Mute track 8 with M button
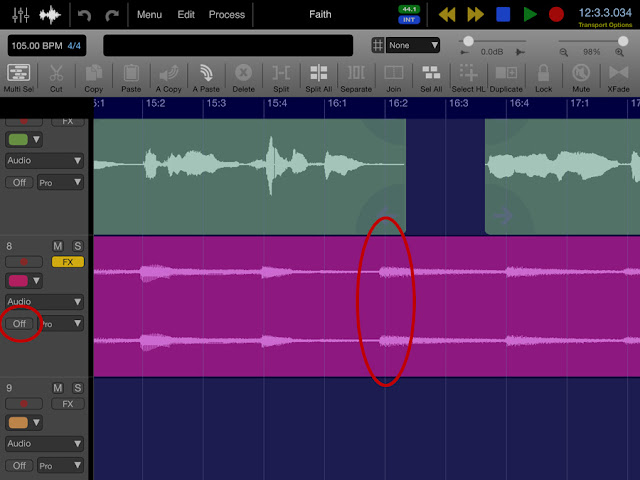 click(58, 246)
